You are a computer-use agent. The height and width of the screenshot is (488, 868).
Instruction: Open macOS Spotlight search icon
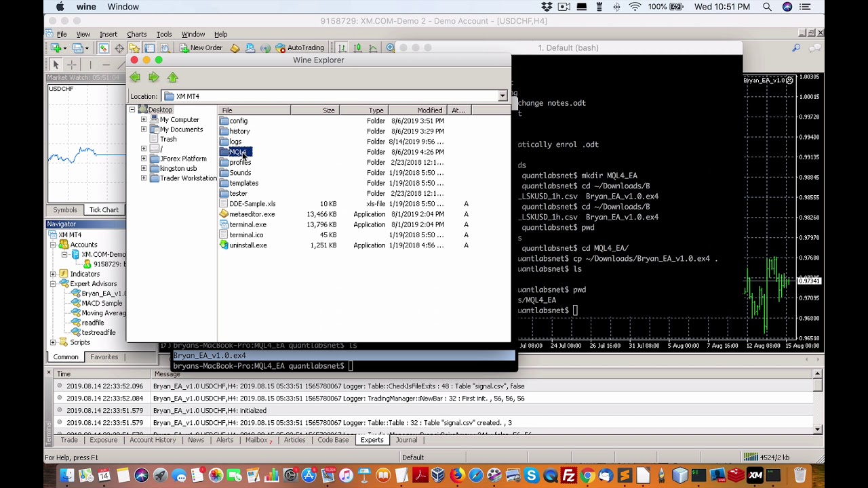[x=767, y=7]
